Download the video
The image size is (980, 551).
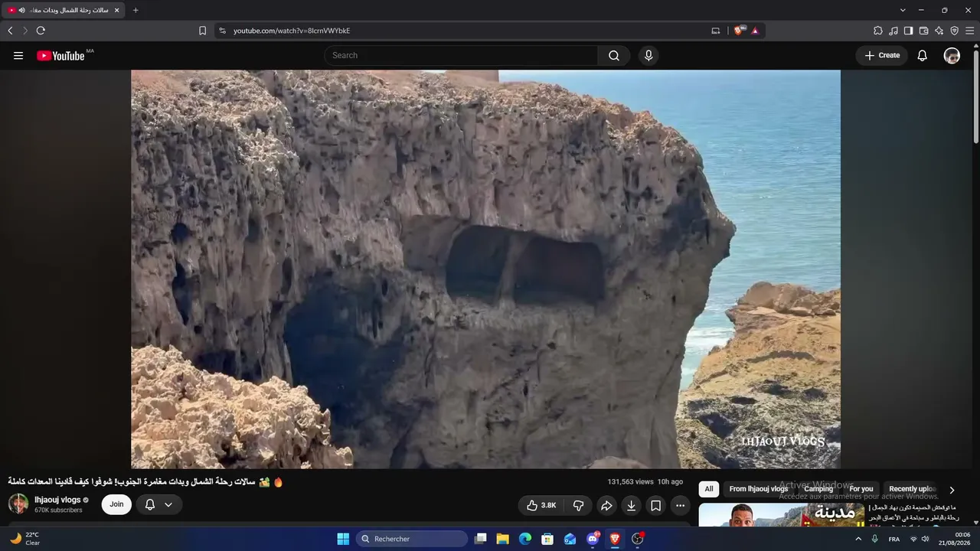[x=631, y=505]
